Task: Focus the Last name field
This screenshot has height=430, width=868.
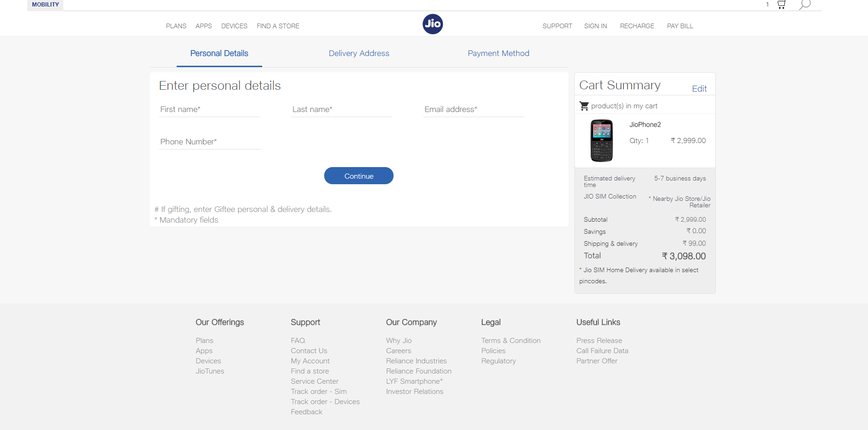Action: point(342,110)
